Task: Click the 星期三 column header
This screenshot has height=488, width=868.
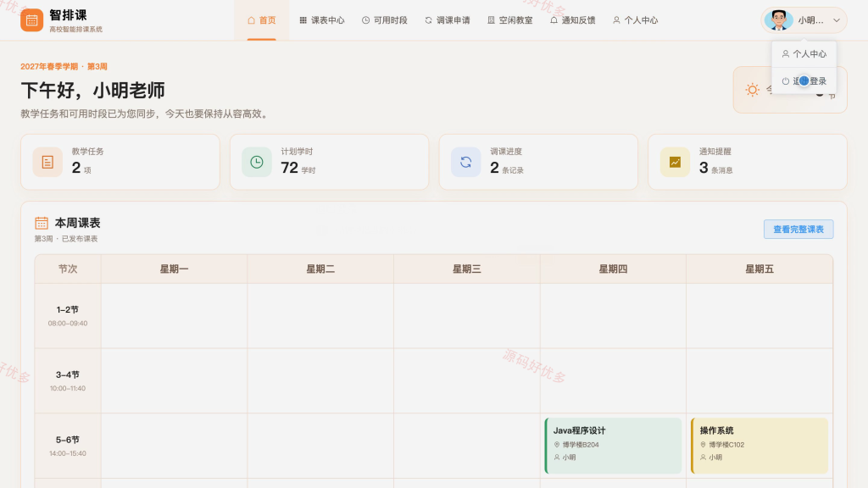Action: [467, 269]
